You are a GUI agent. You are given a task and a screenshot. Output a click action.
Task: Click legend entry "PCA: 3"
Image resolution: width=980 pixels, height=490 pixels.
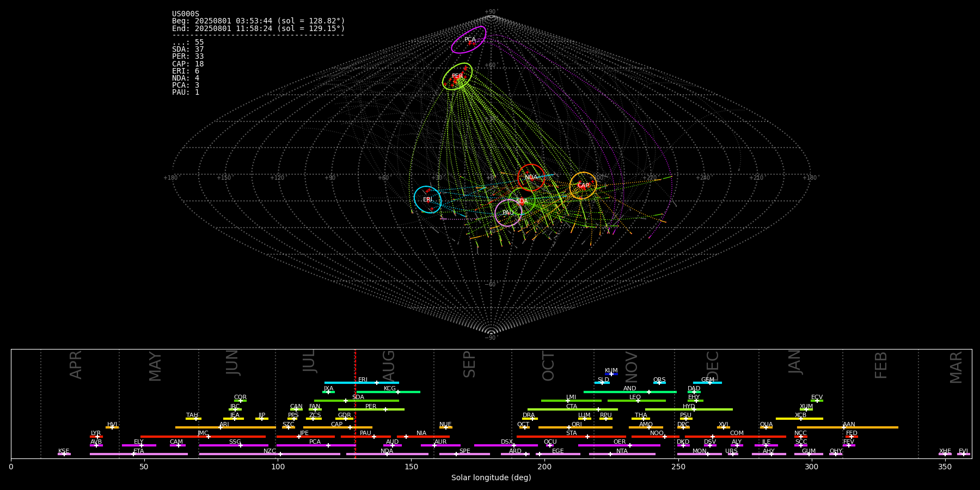pos(186,85)
